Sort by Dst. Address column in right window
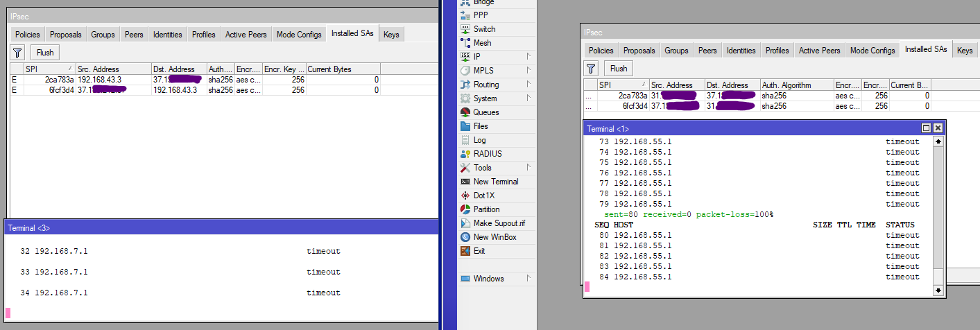980x330 pixels. click(732, 85)
